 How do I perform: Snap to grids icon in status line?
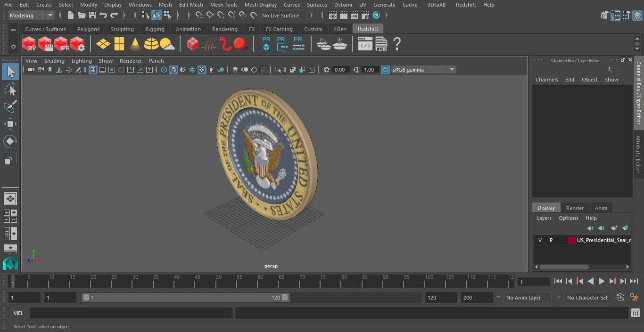[199, 16]
